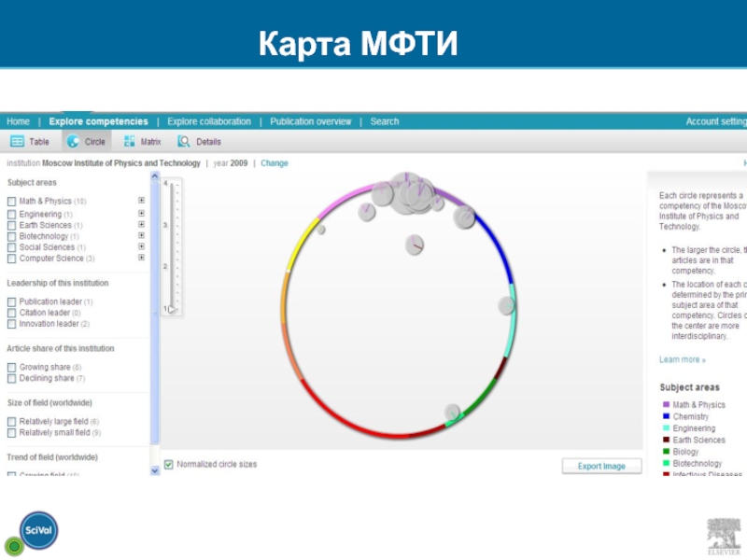Click the Moscow Institute of Physics and Technology name
Image resolution: width=747 pixels, height=560 pixels.
pyautogui.click(x=121, y=162)
